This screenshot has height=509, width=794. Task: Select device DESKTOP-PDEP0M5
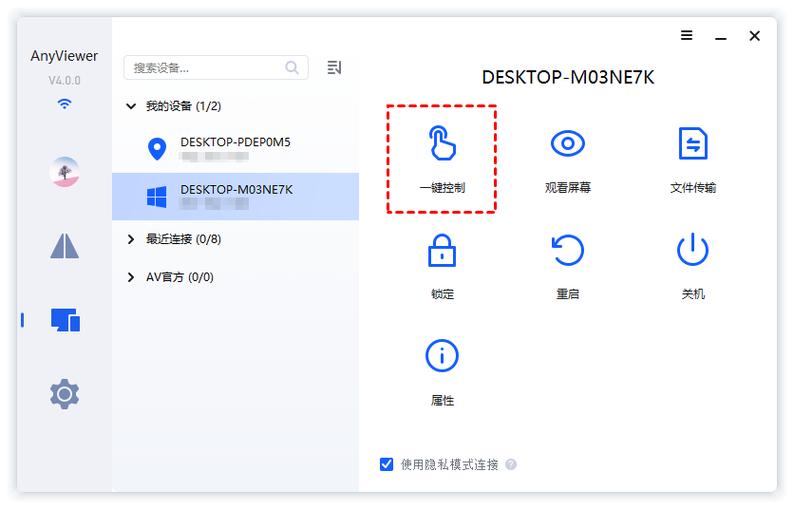(x=235, y=149)
